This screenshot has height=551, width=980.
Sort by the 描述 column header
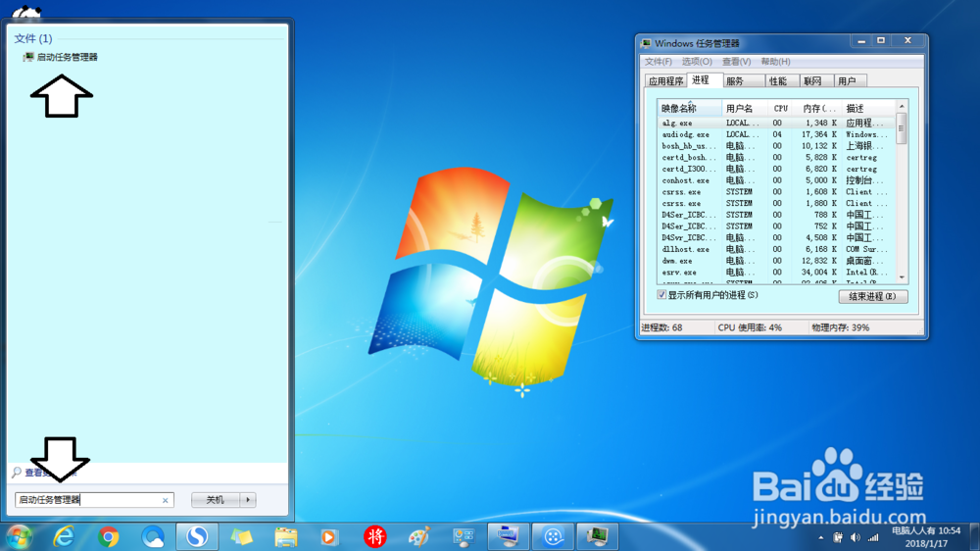[868, 108]
